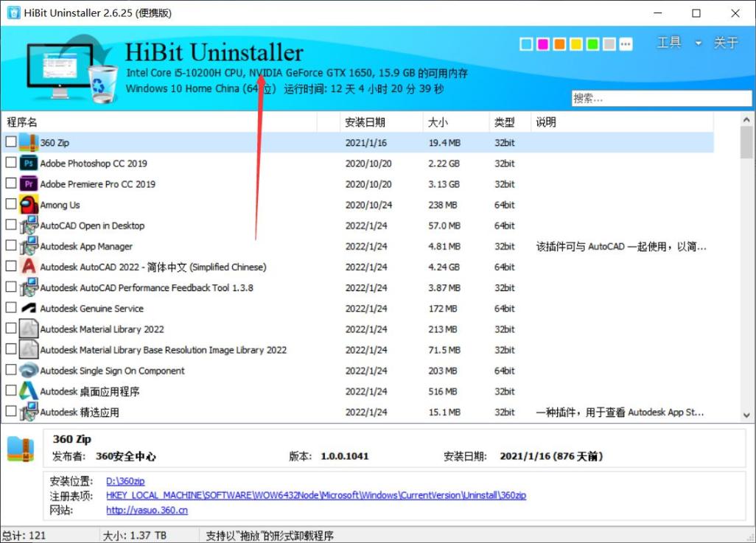Open more color themes via the ellipsis icon
This screenshot has height=543, width=756.
coord(626,44)
